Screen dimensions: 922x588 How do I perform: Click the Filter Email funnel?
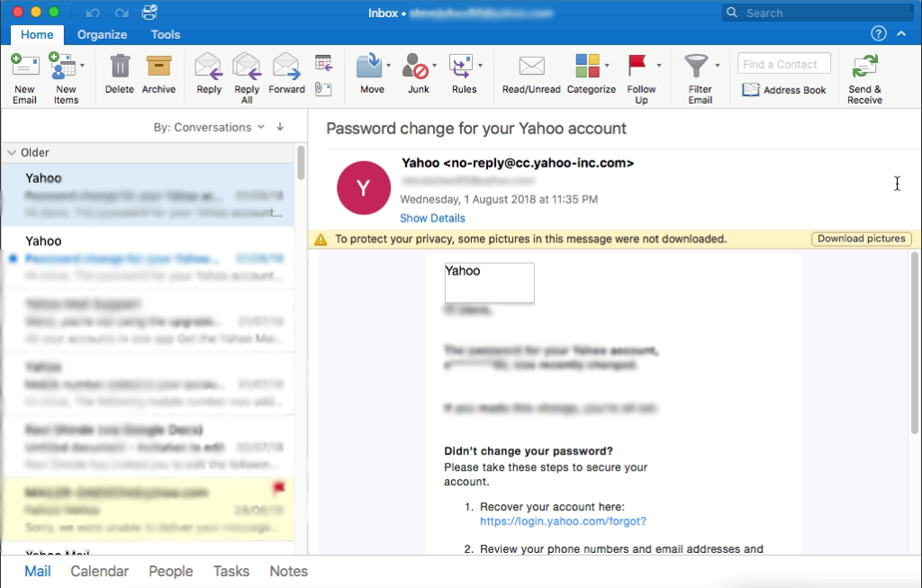point(696,66)
